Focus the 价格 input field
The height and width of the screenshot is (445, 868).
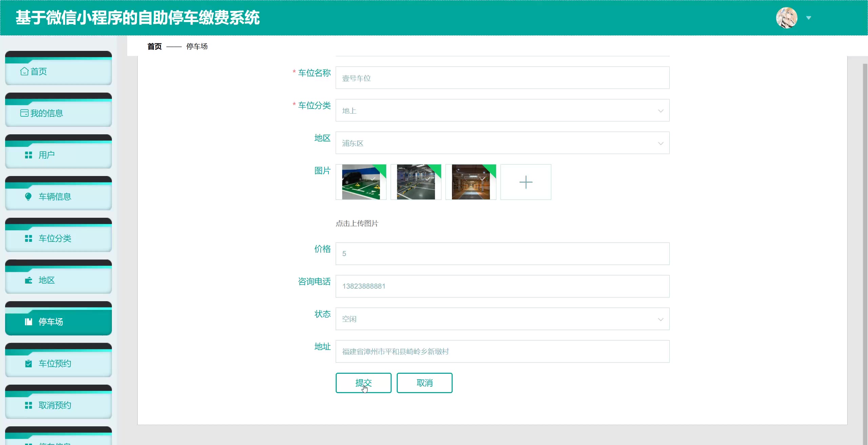pyautogui.click(x=502, y=254)
